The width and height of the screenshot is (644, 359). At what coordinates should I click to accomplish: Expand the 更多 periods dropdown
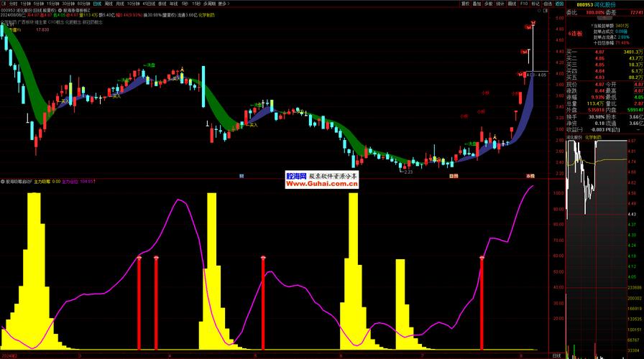(x=224, y=4)
